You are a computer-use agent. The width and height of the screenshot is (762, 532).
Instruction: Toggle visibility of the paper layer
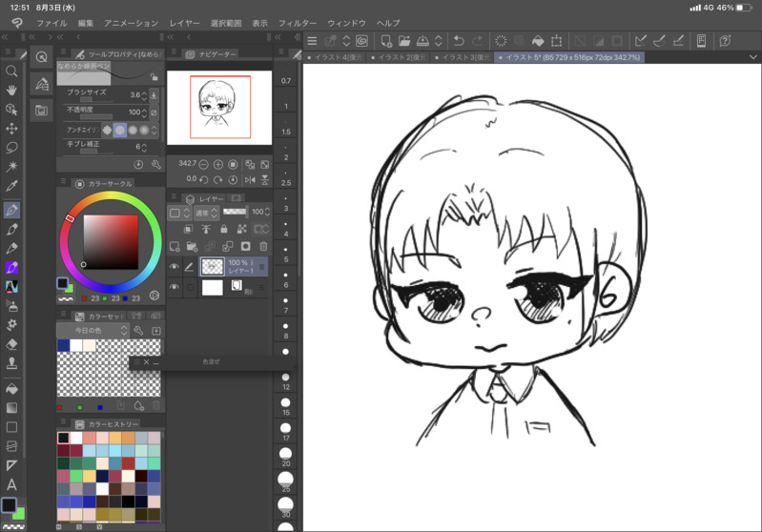coord(174,287)
